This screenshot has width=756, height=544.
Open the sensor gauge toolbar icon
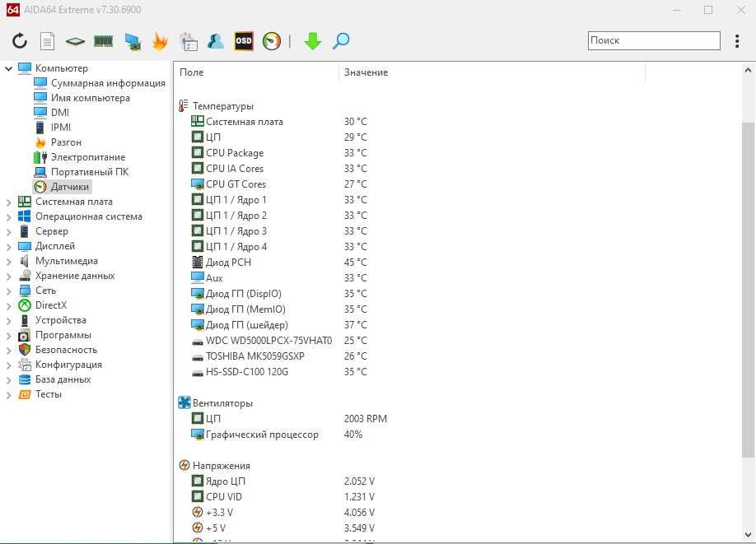[x=272, y=41]
